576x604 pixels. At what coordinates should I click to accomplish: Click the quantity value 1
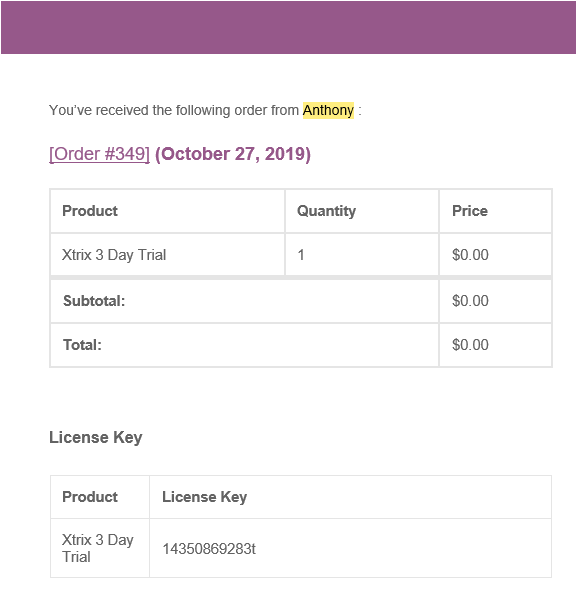pyautogui.click(x=301, y=255)
